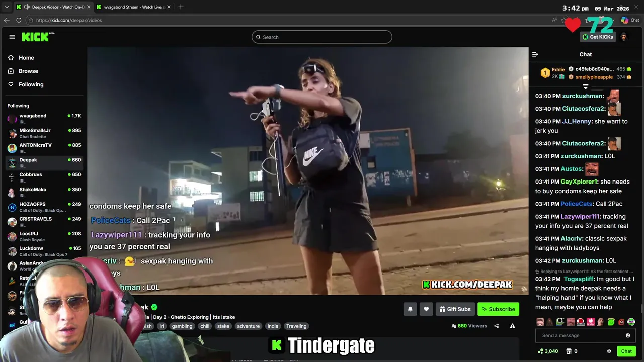Toggle the follow heart button
The width and height of the screenshot is (644, 362).
click(426, 309)
